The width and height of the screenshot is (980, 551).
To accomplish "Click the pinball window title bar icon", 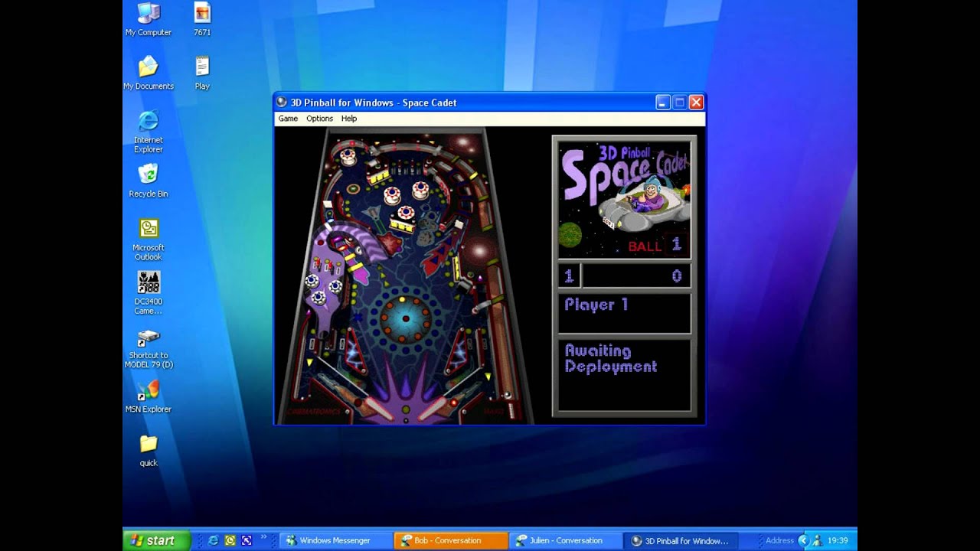I will click(x=282, y=103).
